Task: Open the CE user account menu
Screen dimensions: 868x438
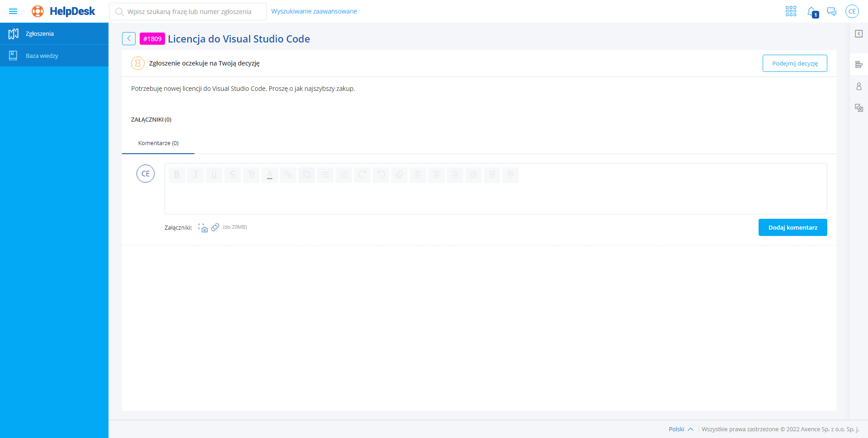Action: [852, 11]
